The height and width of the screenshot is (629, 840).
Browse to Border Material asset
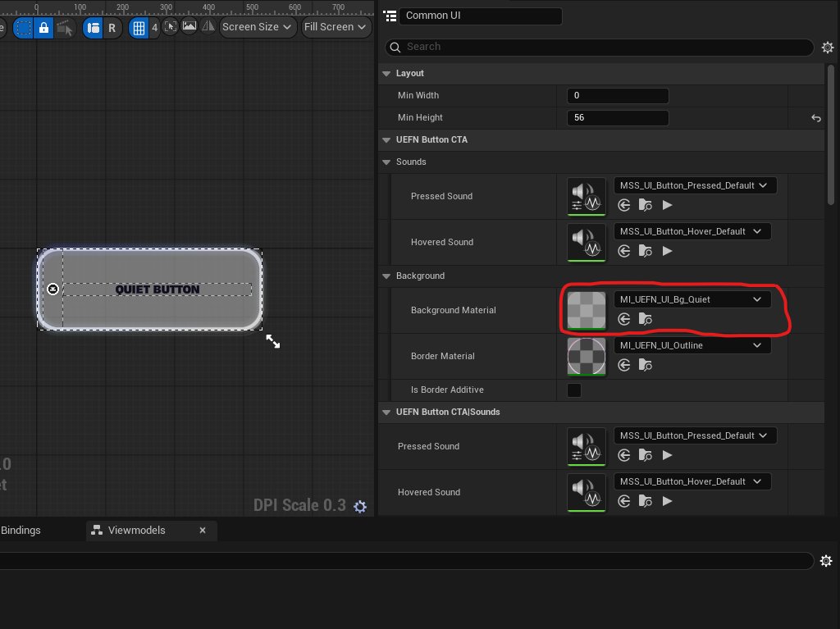645,366
